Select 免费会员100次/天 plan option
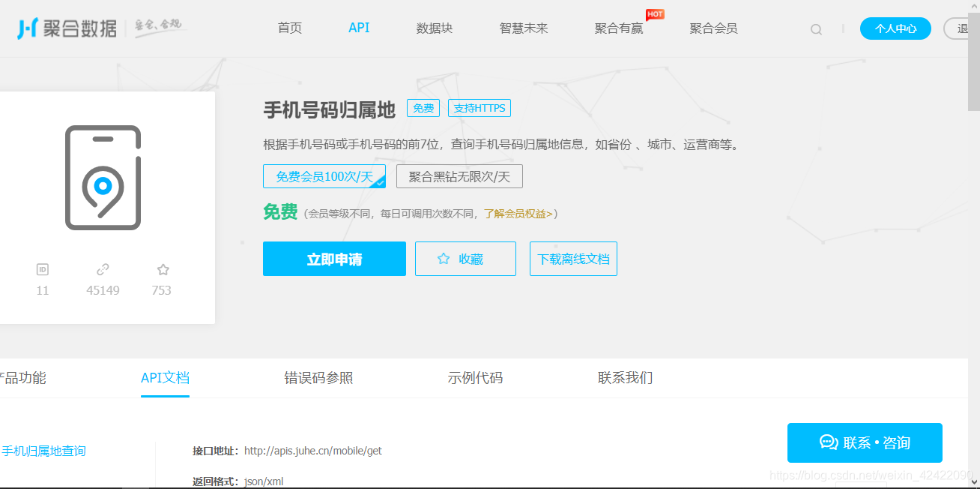This screenshot has height=489, width=980. tap(324, 176)
